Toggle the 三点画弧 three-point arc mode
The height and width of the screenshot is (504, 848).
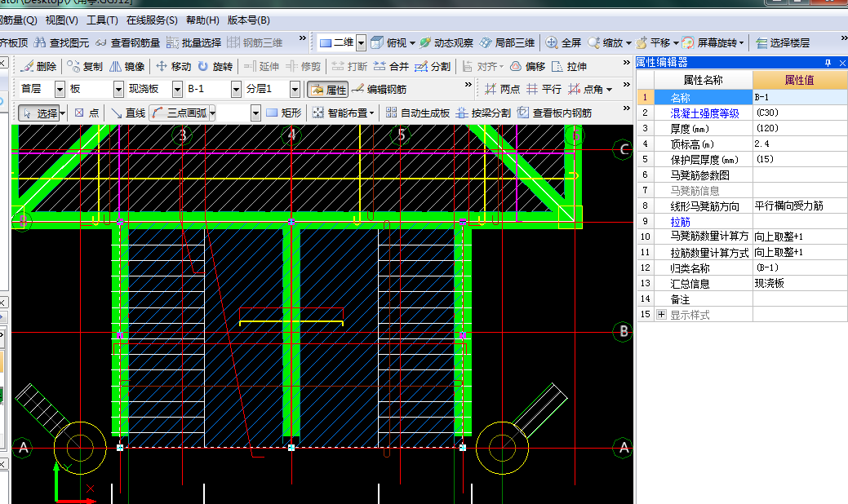179,113
